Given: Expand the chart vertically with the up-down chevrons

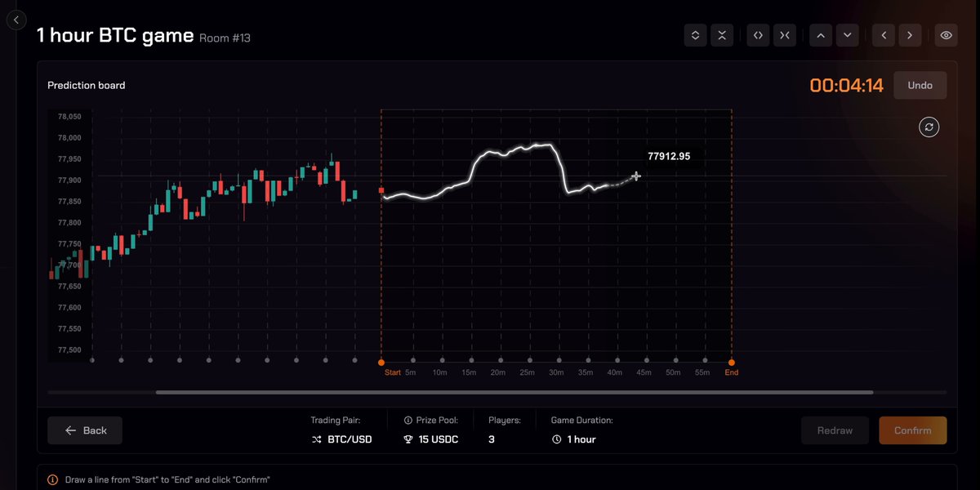Looking at the screenshot, I should pyautogui.click(x=695, y=35).
